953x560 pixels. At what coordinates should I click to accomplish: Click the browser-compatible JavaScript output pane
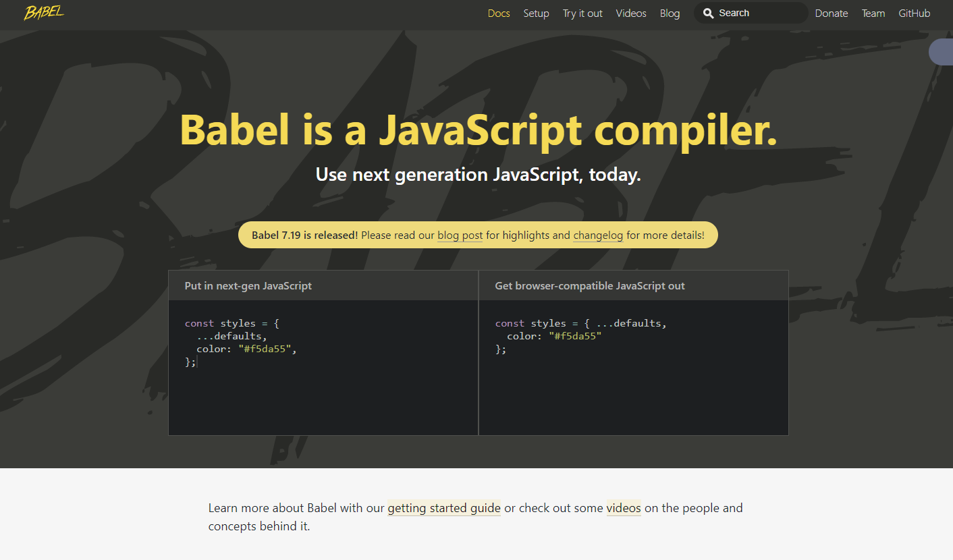click(634, 368)
